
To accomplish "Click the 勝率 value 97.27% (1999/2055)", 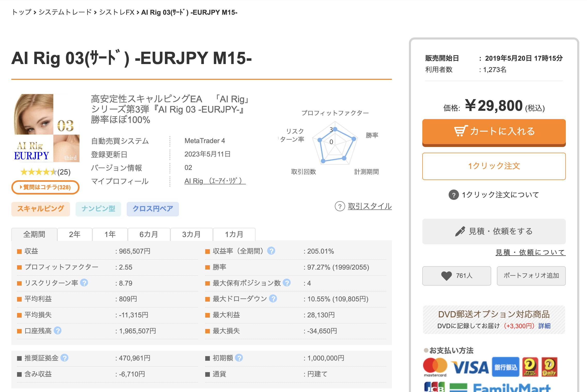I will tap(338, 267).
